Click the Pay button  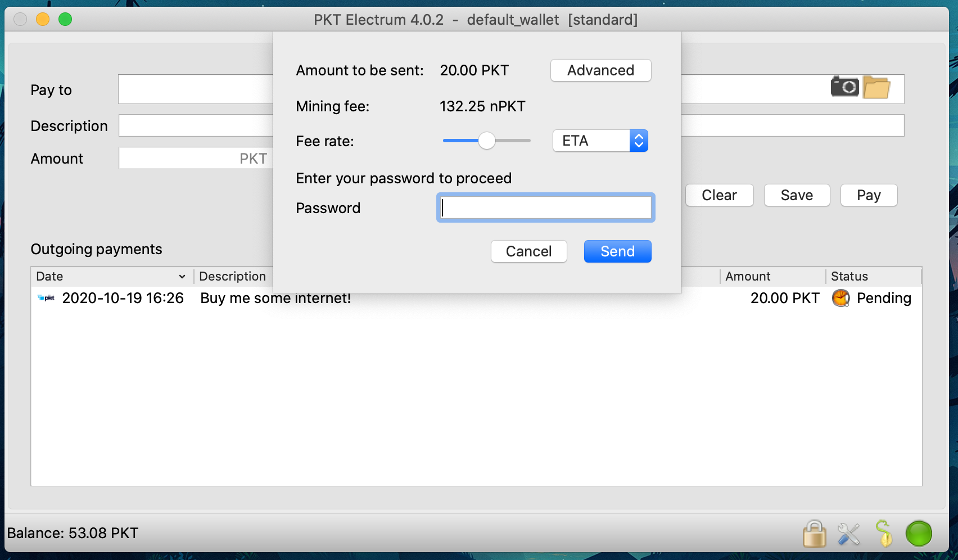(x=869, y=195)
